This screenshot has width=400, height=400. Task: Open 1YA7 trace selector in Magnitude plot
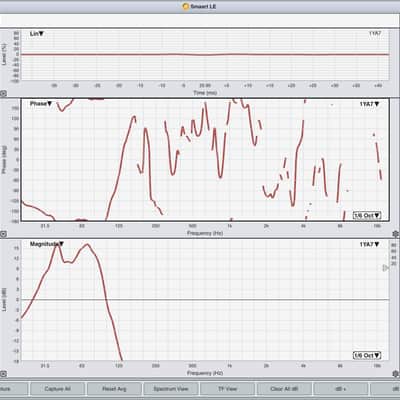click(x=369, y=244)
